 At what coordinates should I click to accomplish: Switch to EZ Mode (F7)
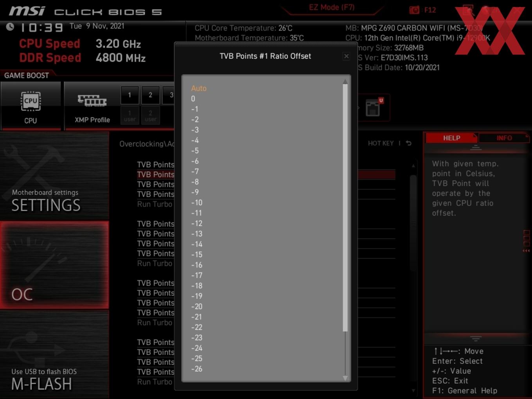[332, 7]
